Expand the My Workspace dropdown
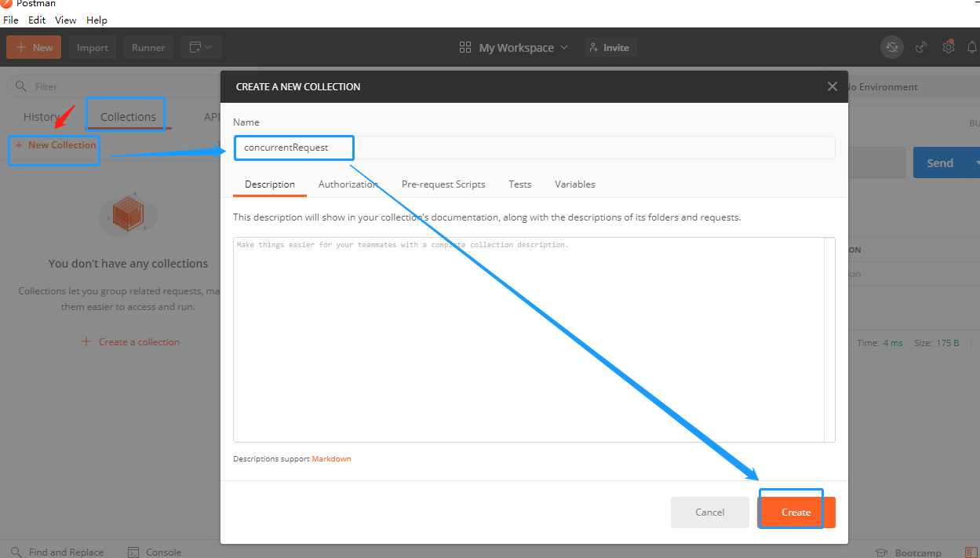Image resolution: width=980 pixels, height=558 pixels. coord(563,48)
